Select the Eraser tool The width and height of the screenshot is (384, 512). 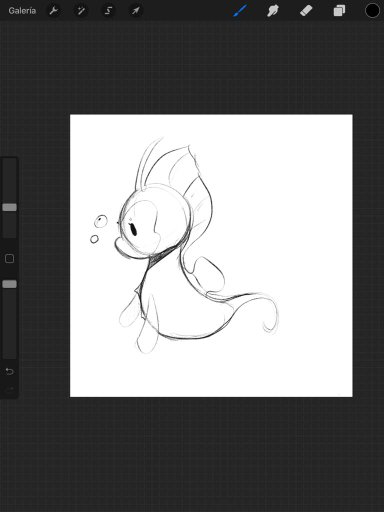pyautogui.click(x=306, y=11)
